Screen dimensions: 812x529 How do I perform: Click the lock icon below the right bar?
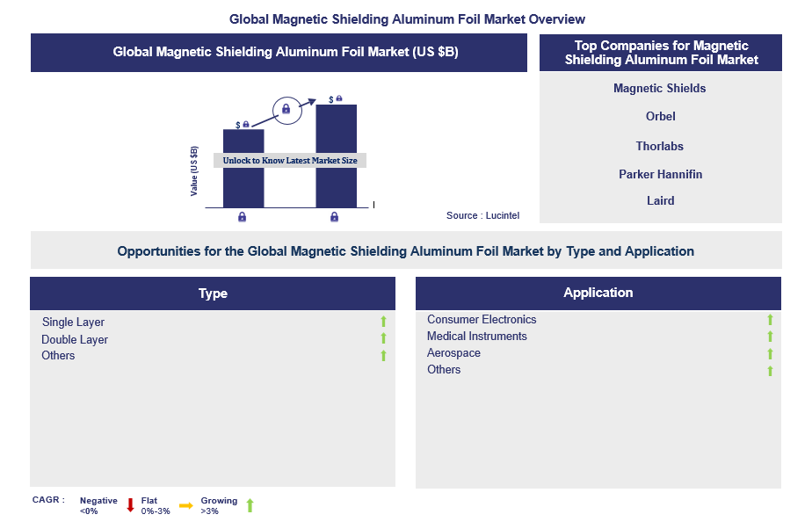[335, 217]
